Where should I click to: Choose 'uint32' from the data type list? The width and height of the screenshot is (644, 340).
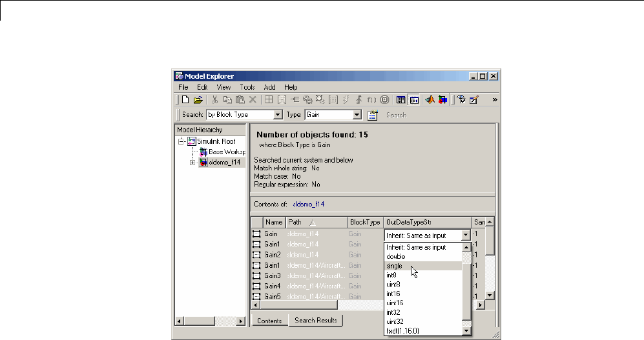click(423, 321)
